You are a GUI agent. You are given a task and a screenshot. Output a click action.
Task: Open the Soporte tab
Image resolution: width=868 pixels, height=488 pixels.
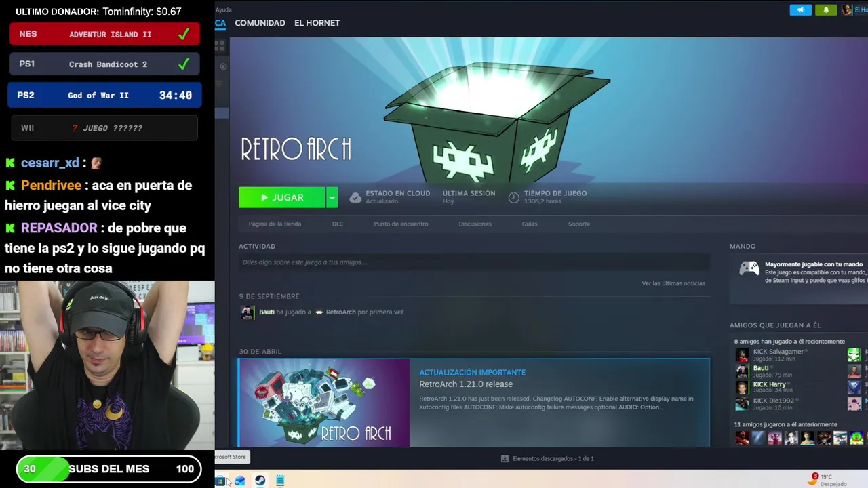click(579, 224)
